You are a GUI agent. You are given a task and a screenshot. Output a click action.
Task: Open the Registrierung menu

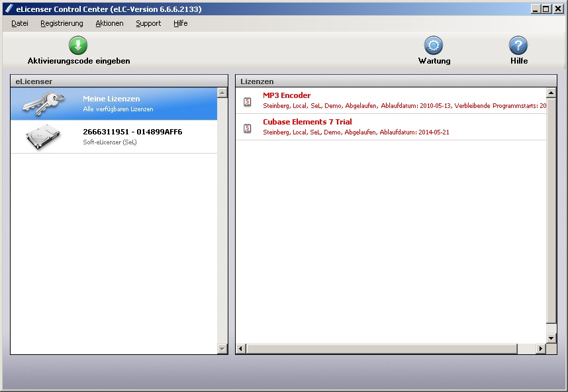point(62,24)
